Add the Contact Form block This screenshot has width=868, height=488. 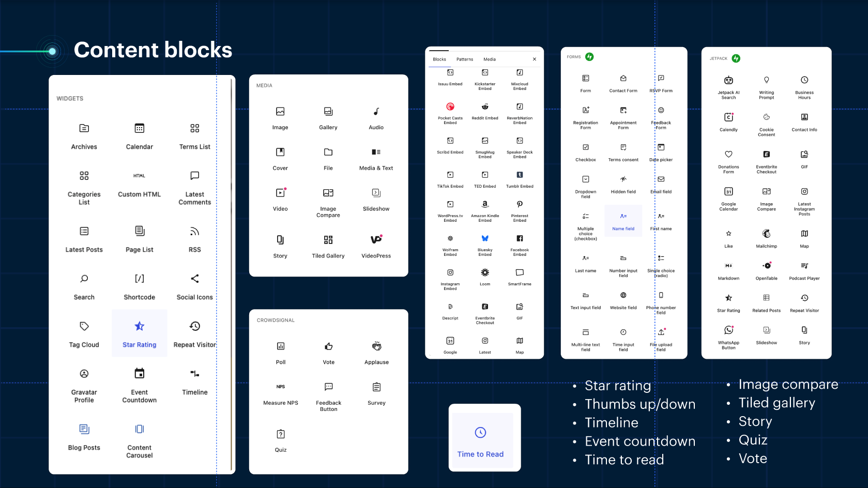(623, 83)
